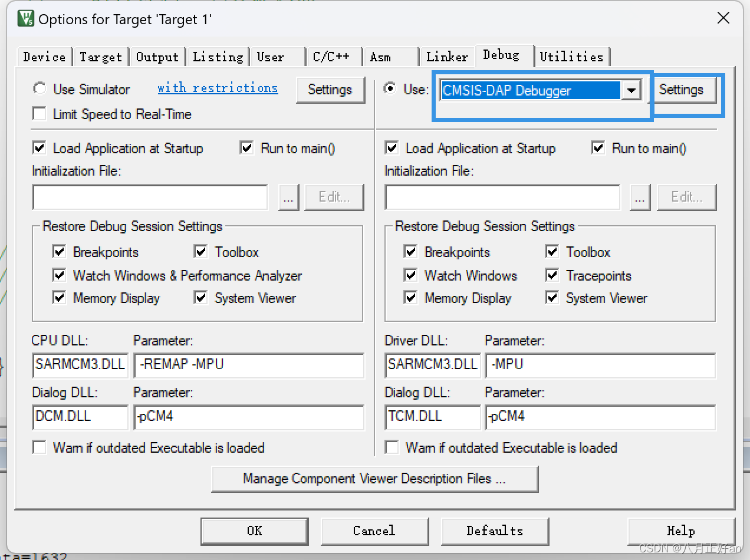Click the CPU DLL field SARMCM3.DLL
This screenshot has height=560, width=750.
coord(80,365)
